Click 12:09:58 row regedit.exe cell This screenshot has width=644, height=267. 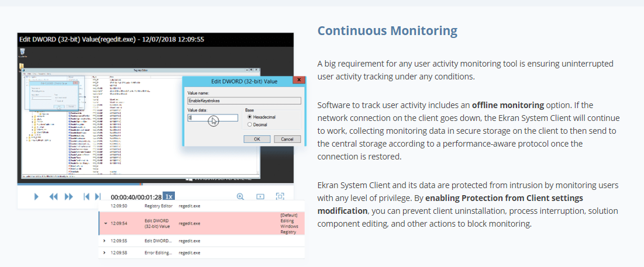click(x=190, y=252)
